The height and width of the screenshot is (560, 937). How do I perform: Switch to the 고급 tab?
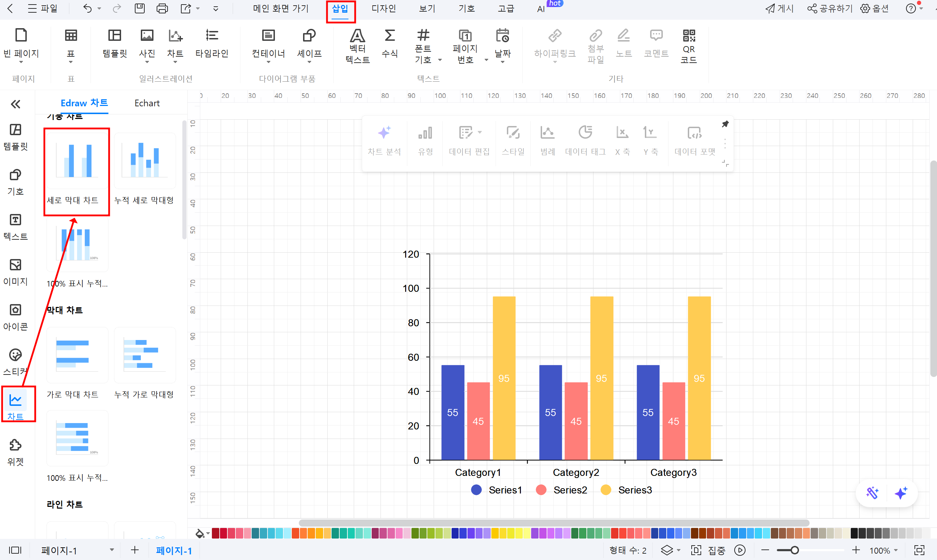tap(506, 8)
